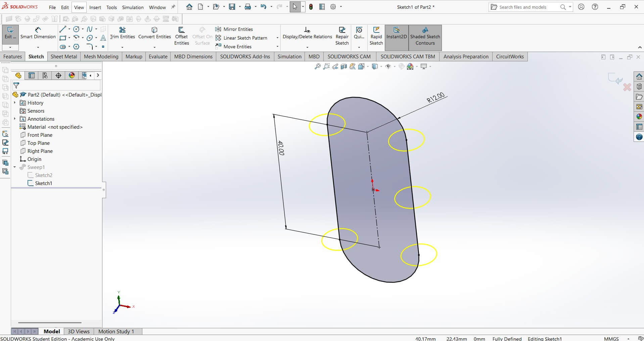Viewport: 644px width, 341px height.
Task: Open the Line tool dropdown arrow
Action: point(69,29)
